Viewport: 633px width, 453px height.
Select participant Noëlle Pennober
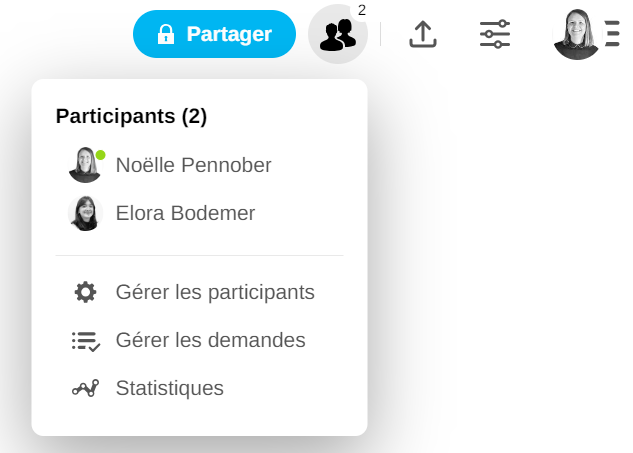[x=193, y=165]
